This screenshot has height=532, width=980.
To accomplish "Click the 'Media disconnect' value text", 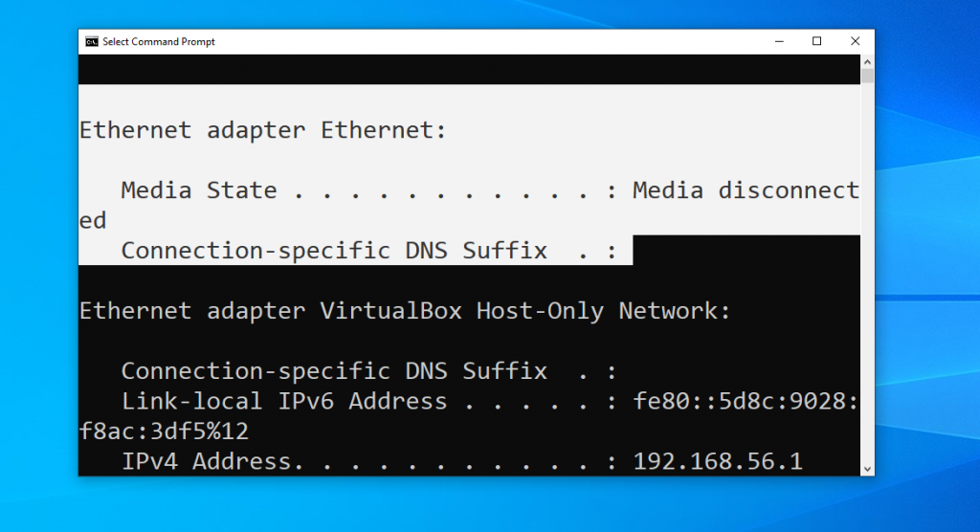I will point(746,190).
